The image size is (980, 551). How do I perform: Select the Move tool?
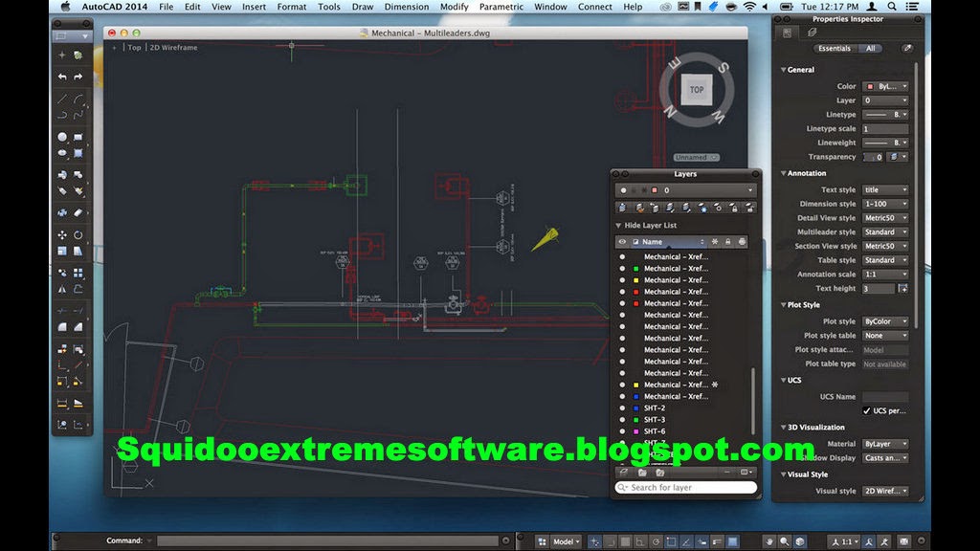tap(62, 235)
